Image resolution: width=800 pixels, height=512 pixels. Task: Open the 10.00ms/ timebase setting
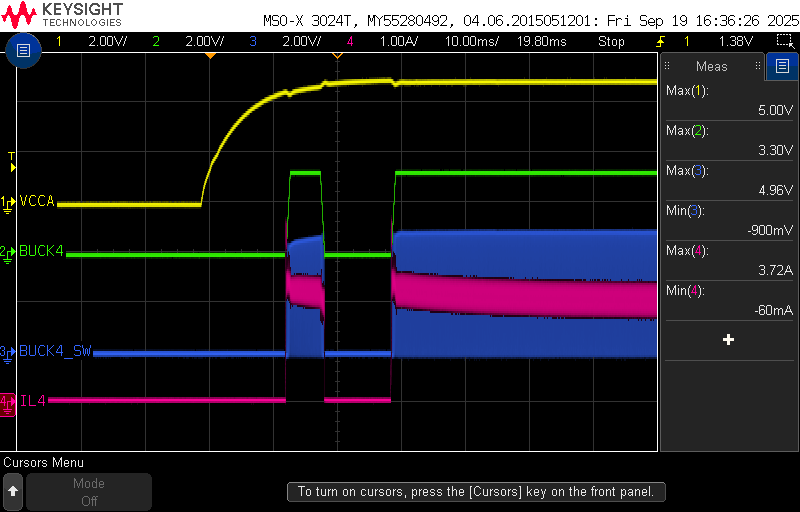coord(472,41)
